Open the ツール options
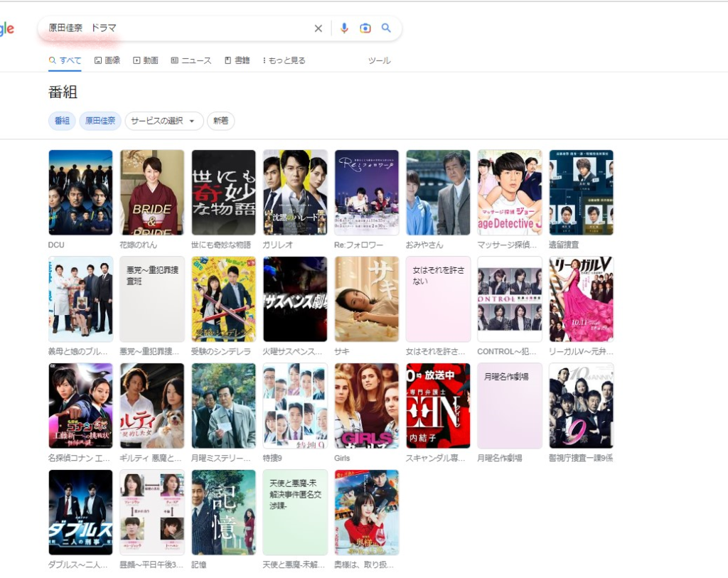This screenshot has width=728, height=578. coord(380,60)
